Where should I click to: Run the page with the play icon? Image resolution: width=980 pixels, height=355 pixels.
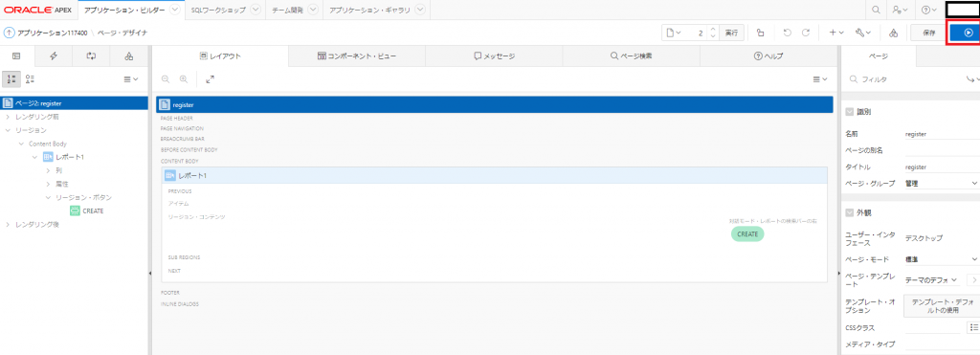[x=968, y=33]
